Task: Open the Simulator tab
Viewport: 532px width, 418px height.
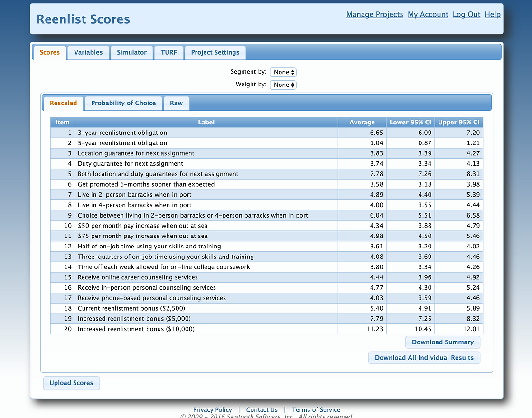Action: (x=131, y=52)
